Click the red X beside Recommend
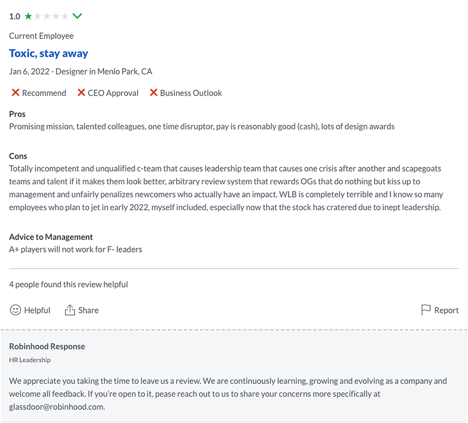 (15, 93)
